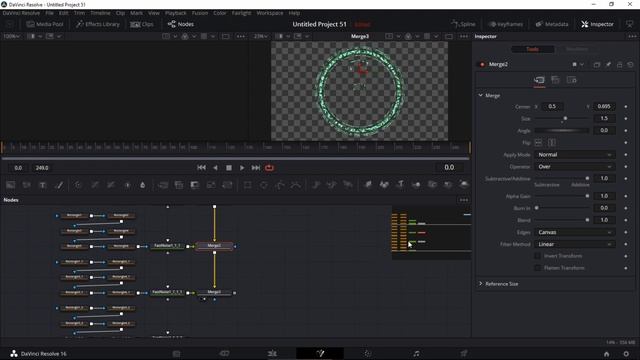The height and width of the screenshot is (360, 640).
Task: Add a Channel Booleans node from toolbar
Action: point(179,185)
